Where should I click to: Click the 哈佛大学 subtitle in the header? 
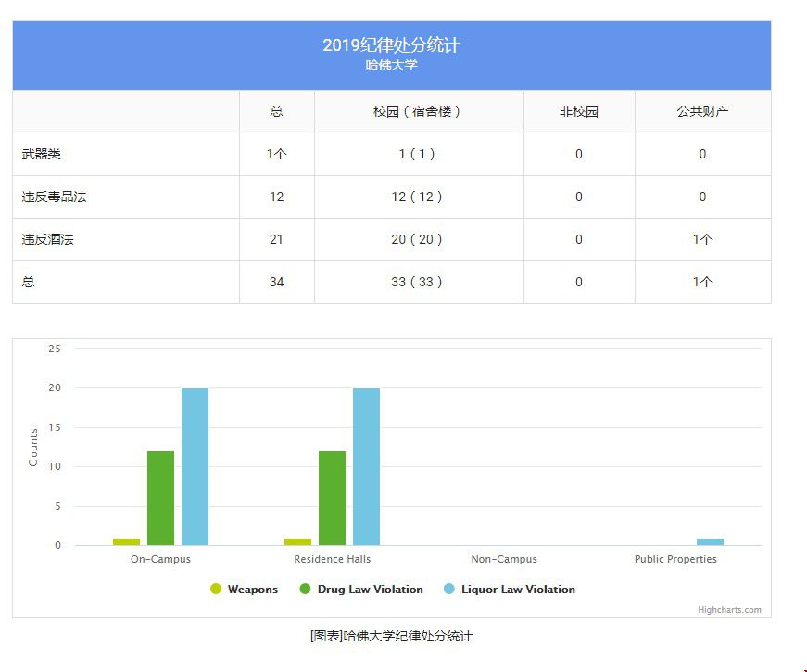coord(391,66)
